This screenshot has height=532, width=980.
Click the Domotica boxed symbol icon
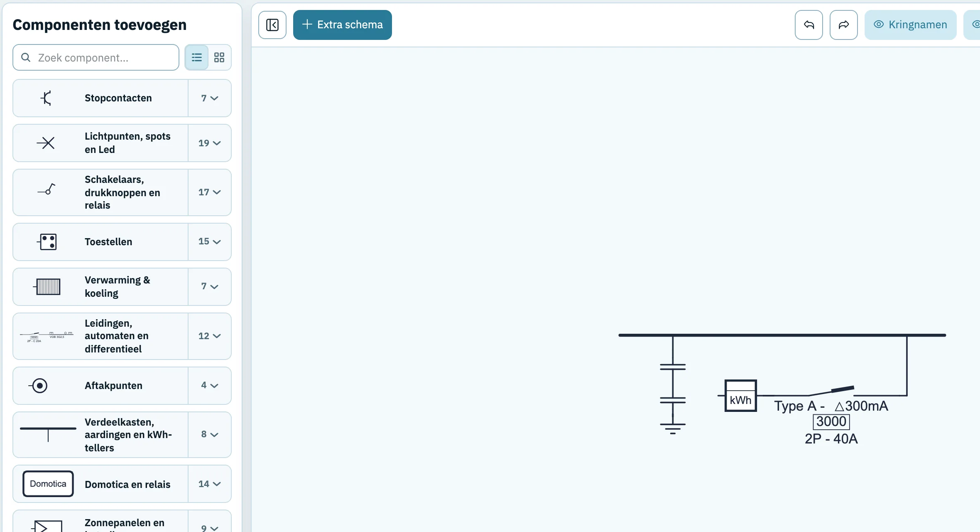pyautogui.click(x=48, y=484)
